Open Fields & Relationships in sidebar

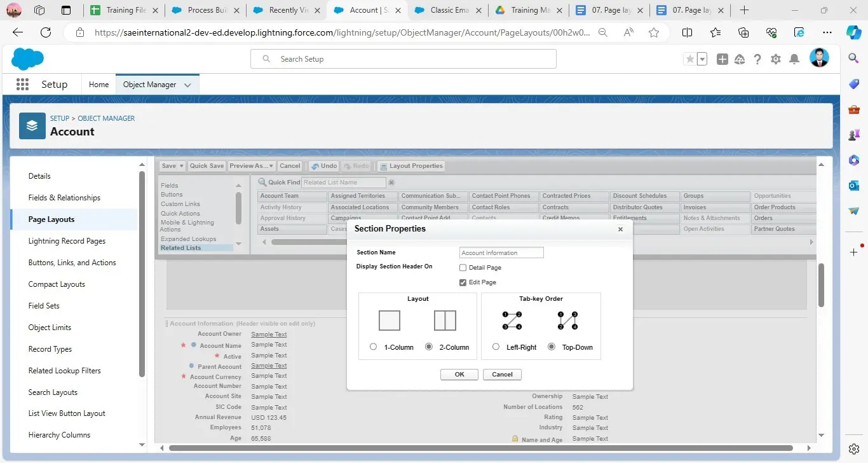click(64, 198)
